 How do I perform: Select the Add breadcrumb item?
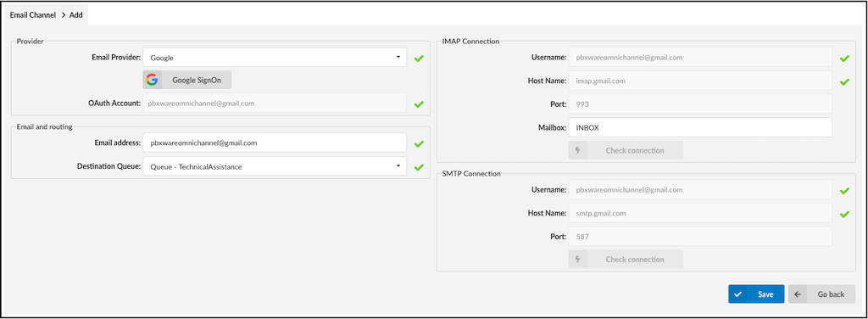pos(75,15)
